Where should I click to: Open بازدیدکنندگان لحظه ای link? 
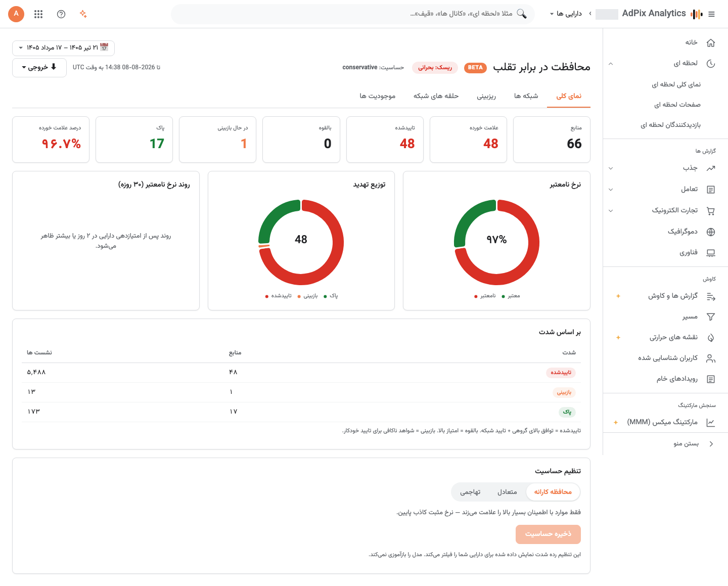click(x=670, y=125)
